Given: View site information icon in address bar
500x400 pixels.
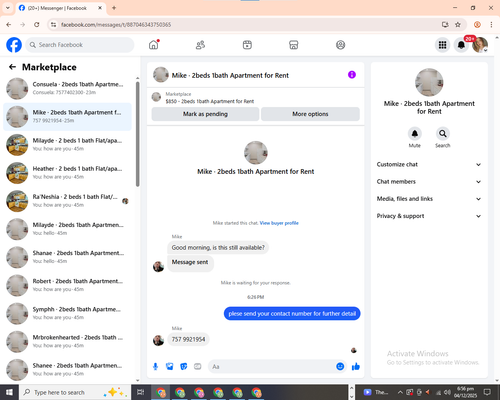Looking at the screenshot, I should click(x=53, y=24).
